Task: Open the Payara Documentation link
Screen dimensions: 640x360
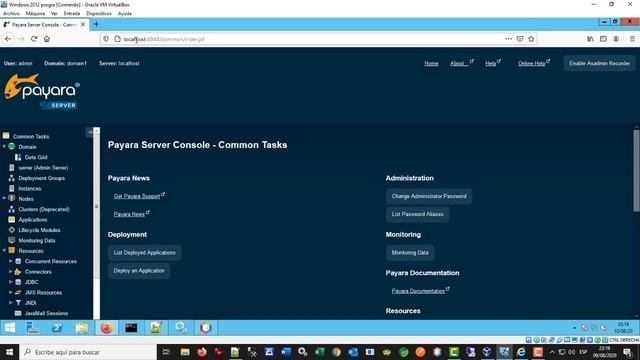Action: pyautogui.click(x=420, y=291)
